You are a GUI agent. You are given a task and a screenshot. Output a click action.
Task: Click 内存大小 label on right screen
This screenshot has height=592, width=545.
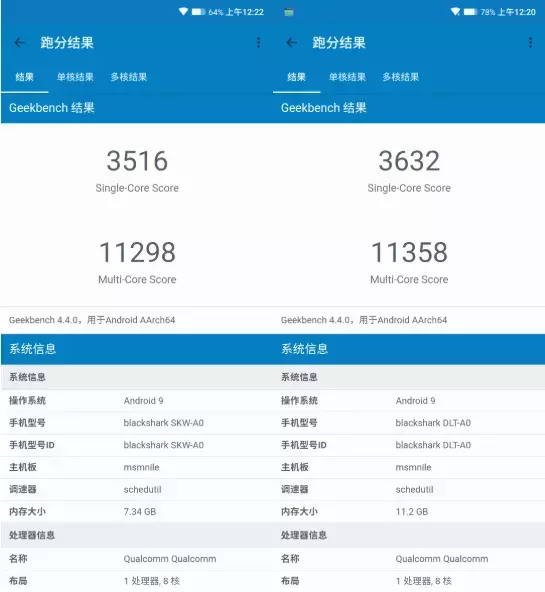coord(299,512)
